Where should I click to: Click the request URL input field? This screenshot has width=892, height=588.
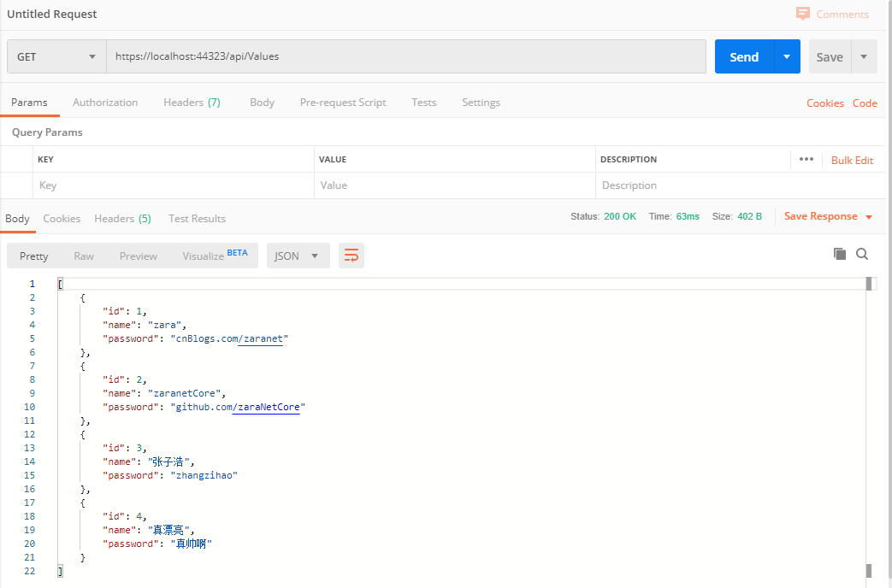pyautogui.click(x=406, y=57)
